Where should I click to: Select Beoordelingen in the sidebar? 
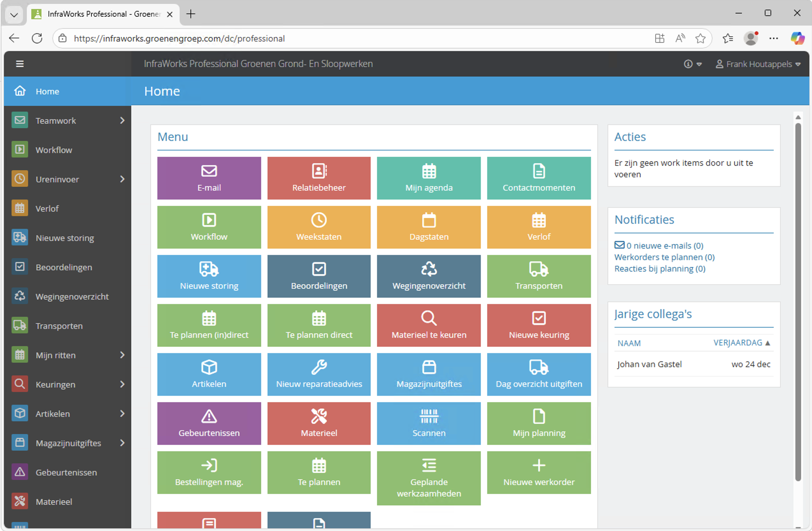tap(64, 267)
